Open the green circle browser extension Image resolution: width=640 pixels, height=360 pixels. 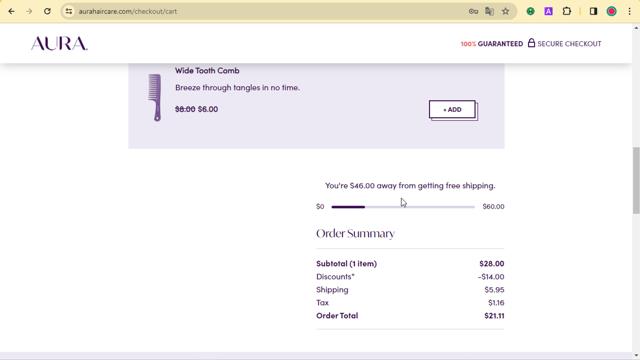pyautogui.click(x=530, y=11)
